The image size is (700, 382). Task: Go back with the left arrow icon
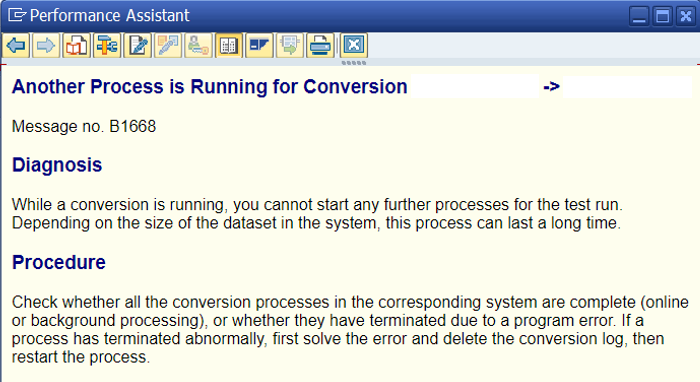(x=16, y=45)
